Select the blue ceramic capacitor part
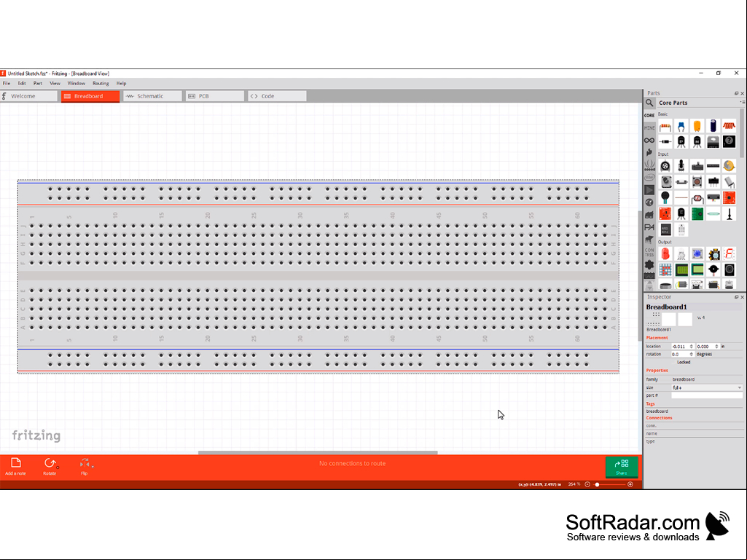The width and height of the screenshot is (747, 560). click(x=681, y=127)
